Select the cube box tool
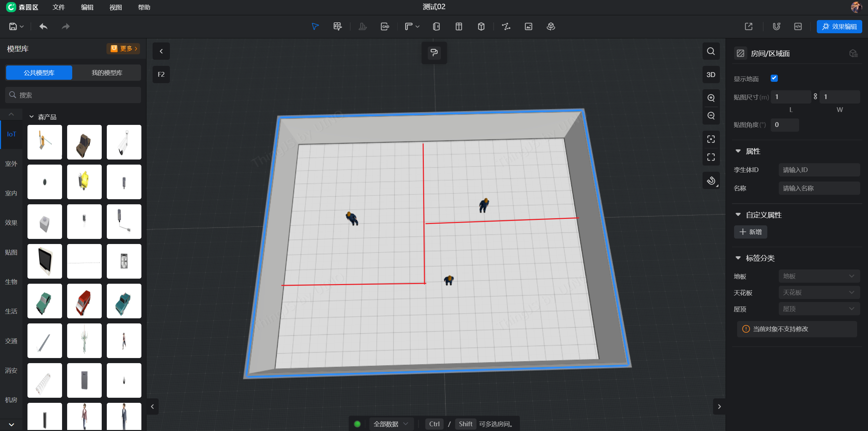The width and height of the screenshot is (868, 431). (x=481, y=26)
